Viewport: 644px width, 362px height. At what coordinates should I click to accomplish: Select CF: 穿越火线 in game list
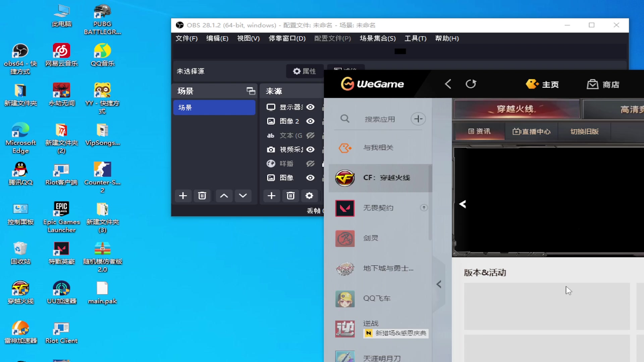pos(380,178)
